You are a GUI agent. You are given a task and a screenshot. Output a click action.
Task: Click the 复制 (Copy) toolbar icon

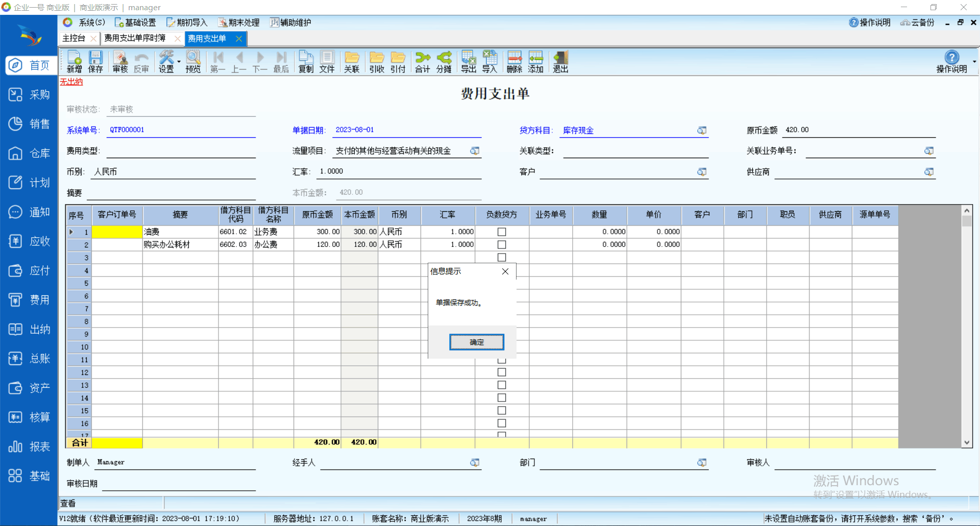click(306, 62)
